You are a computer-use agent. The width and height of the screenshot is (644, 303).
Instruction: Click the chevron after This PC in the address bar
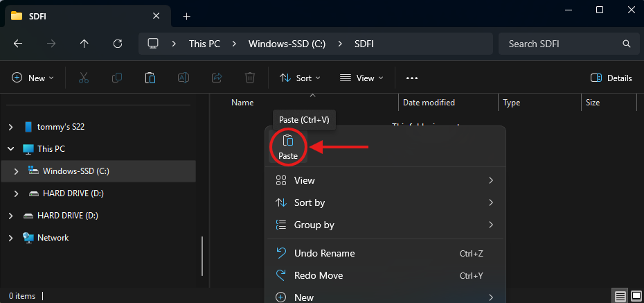[235, 44]
